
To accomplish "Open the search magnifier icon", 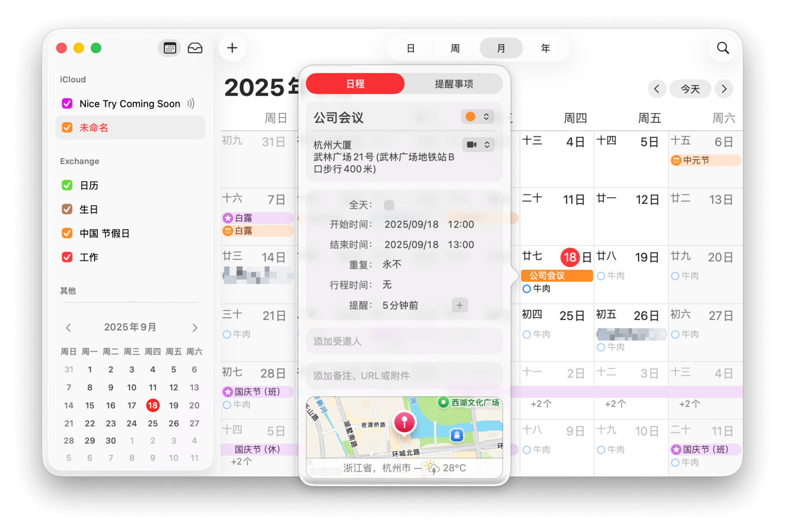I will (723, 48).
